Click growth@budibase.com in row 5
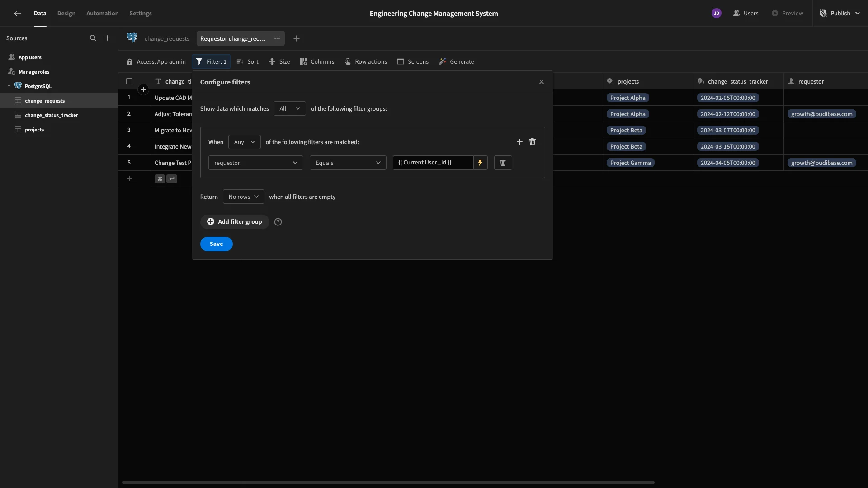Screen dimensions: 868x488 click(x=822, y=163)
